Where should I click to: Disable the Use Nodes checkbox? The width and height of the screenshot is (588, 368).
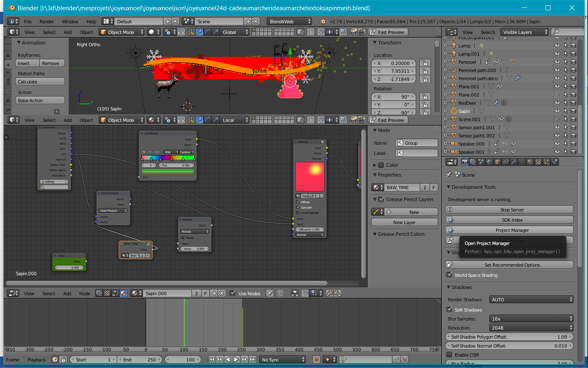(x=233, y=293)
